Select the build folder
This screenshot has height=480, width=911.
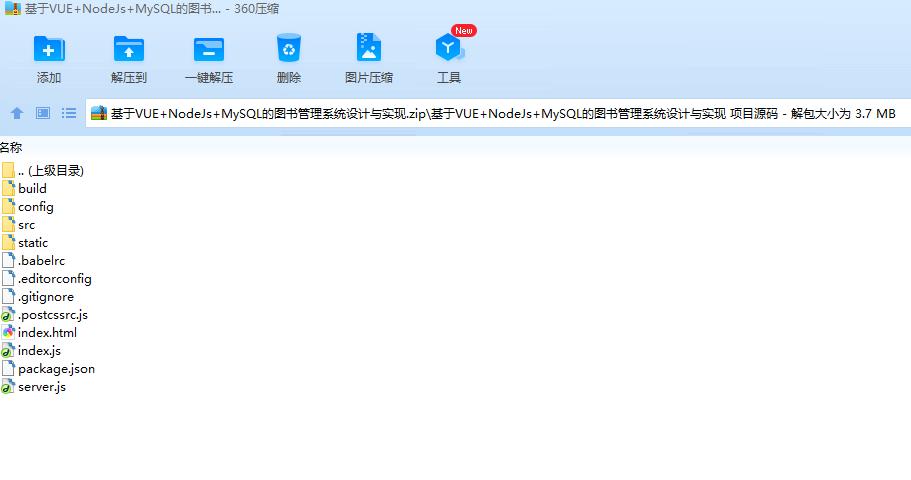[32, 188]
